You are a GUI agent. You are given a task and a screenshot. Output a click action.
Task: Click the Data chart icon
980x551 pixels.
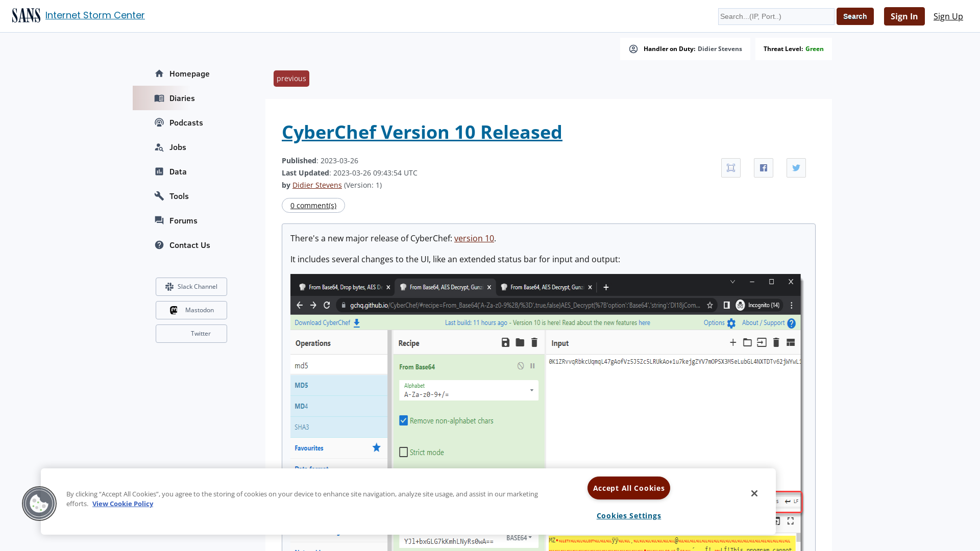pyautogui.click(x=159, y=171)
